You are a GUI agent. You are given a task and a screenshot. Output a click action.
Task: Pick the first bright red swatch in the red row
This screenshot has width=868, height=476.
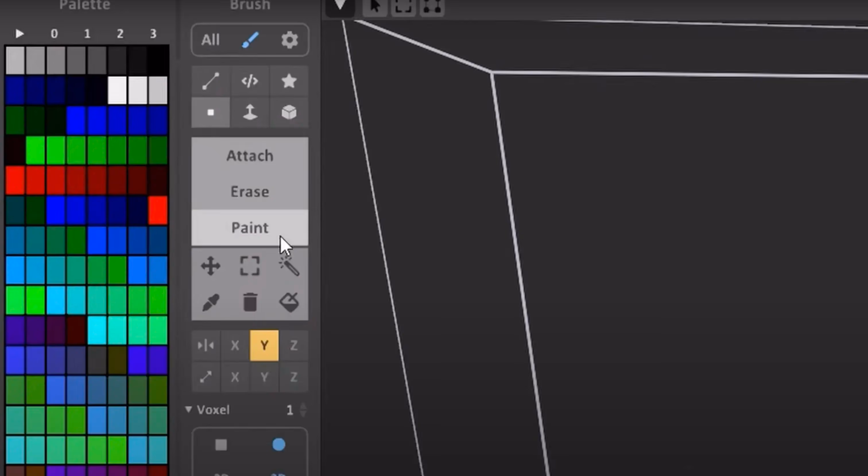tap(15, 180)
